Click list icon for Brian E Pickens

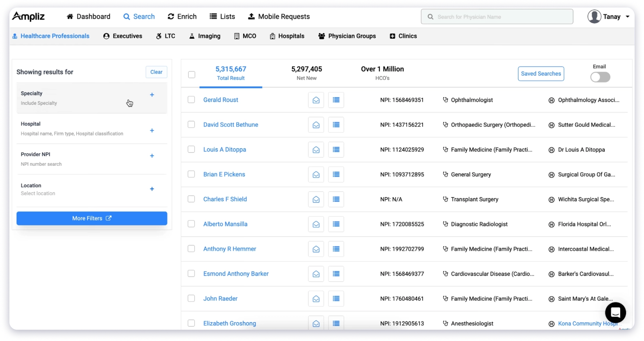(x=336, y=174)
